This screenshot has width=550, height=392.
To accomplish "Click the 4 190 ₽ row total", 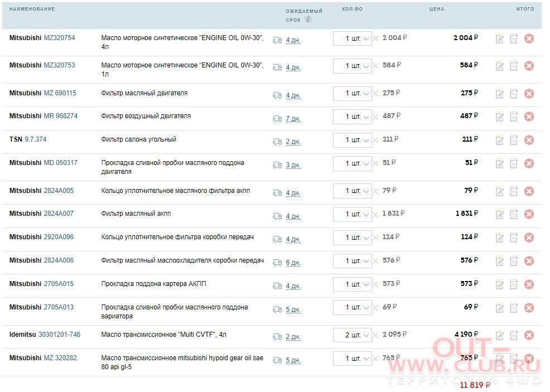I will click(x=466, y=334).
